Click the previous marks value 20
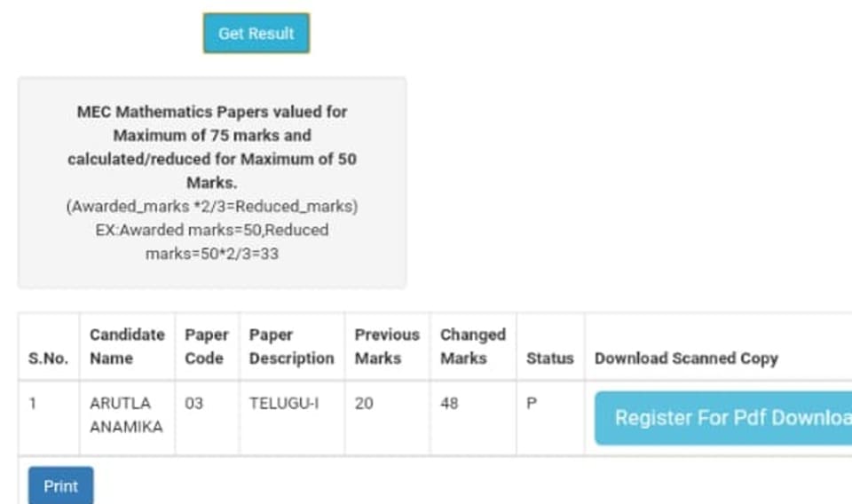 click(x=364, y=404)
